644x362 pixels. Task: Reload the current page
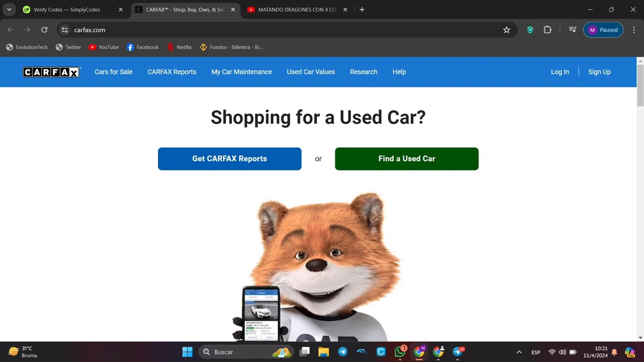pos(44,30)
